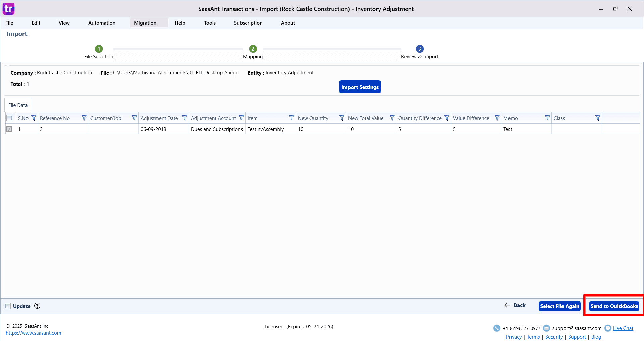Viewport: 644px width, 341px height.
Task: Click the empty Class cell in row 1
Action: (x=577, y=129)
